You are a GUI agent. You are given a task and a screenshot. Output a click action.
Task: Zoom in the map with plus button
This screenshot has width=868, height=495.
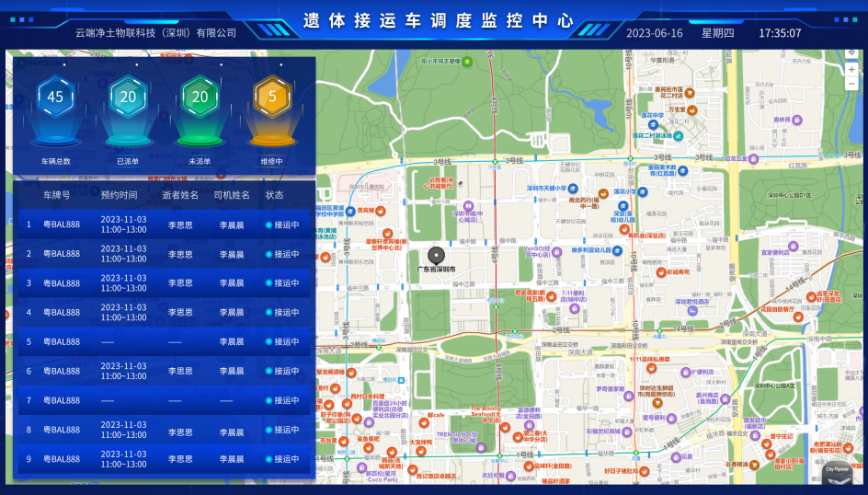click(851, 70)
